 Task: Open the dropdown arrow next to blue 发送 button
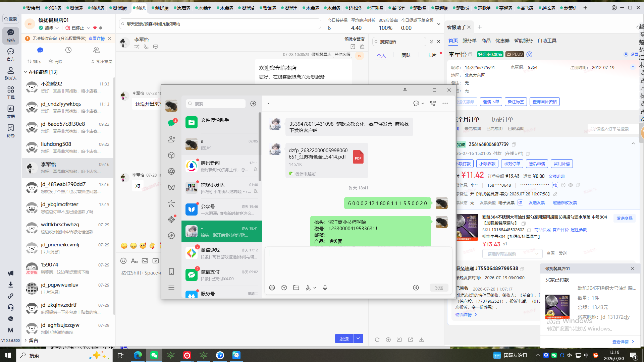point(358,339)
